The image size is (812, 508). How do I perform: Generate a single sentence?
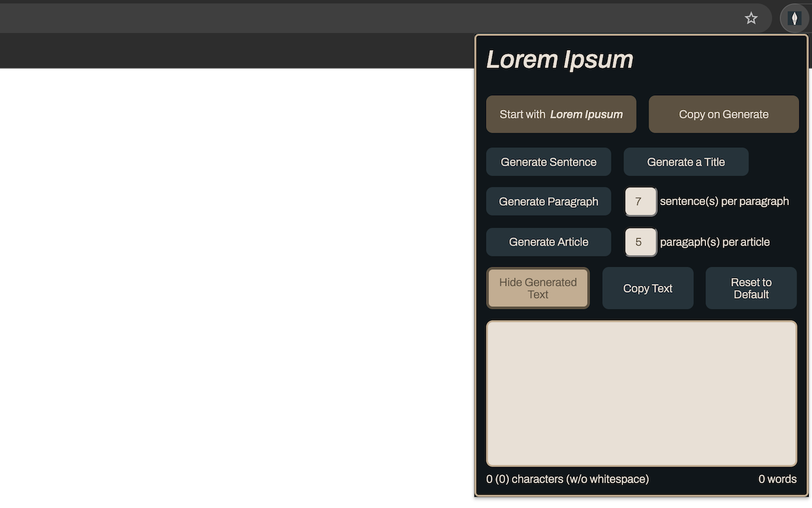point(548,161)
